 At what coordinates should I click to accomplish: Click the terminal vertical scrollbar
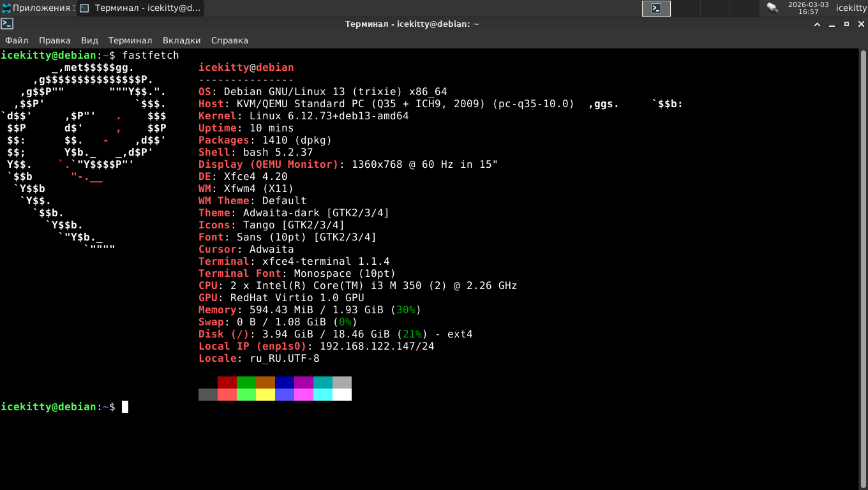tap(863, 255)
